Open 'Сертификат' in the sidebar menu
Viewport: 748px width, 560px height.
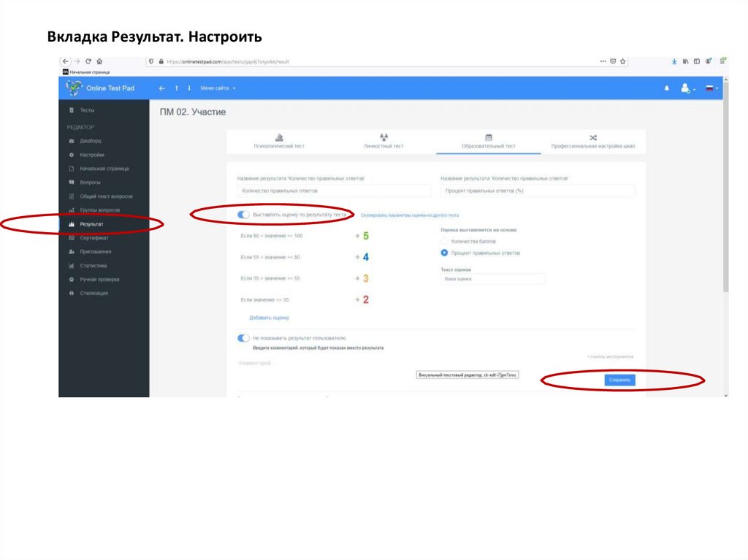coord(94,238)
